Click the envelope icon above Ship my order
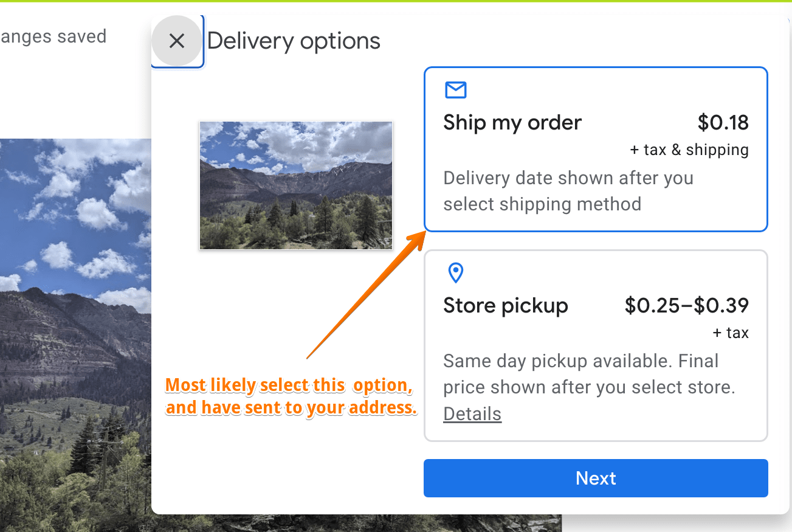Viewport: 792px width, 532px height. click(455, 91)
